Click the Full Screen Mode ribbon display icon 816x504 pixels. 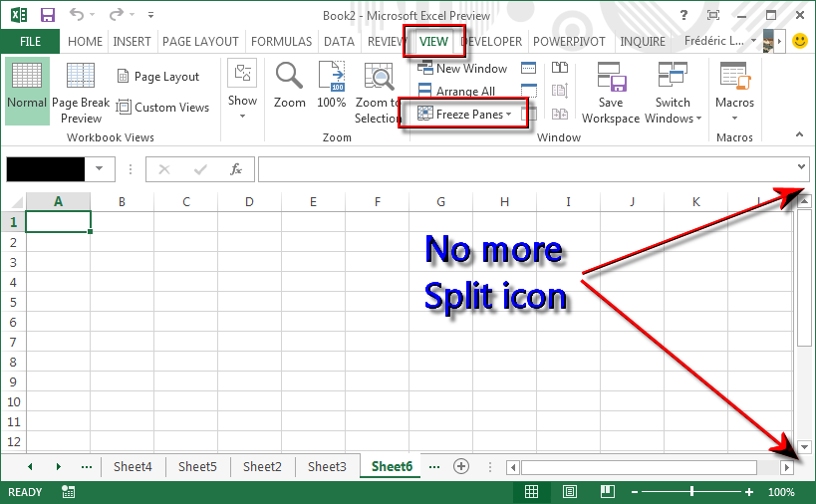coord(713,15)
